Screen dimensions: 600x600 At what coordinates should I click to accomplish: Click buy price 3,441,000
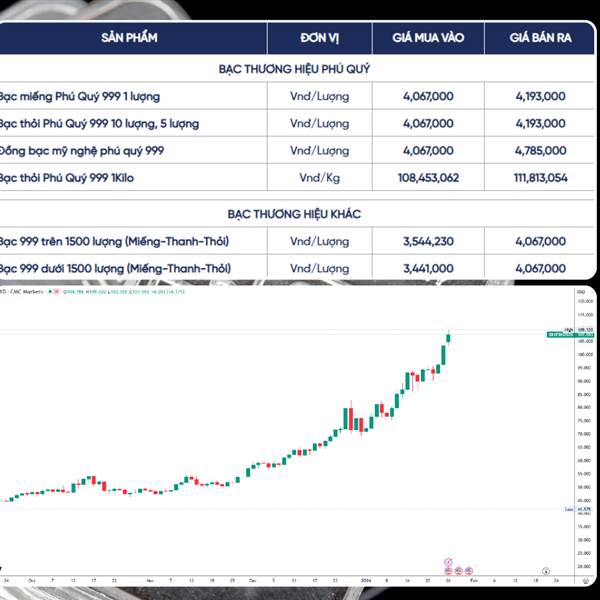428,268
